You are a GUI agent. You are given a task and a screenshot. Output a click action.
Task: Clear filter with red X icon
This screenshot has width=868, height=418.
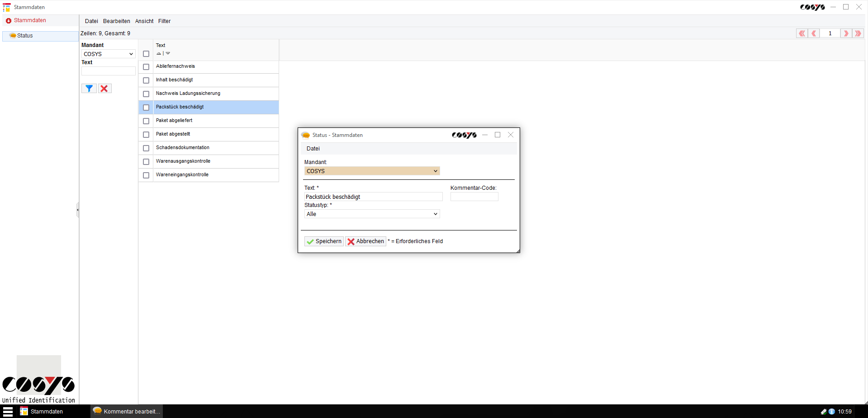pos(104,89)
